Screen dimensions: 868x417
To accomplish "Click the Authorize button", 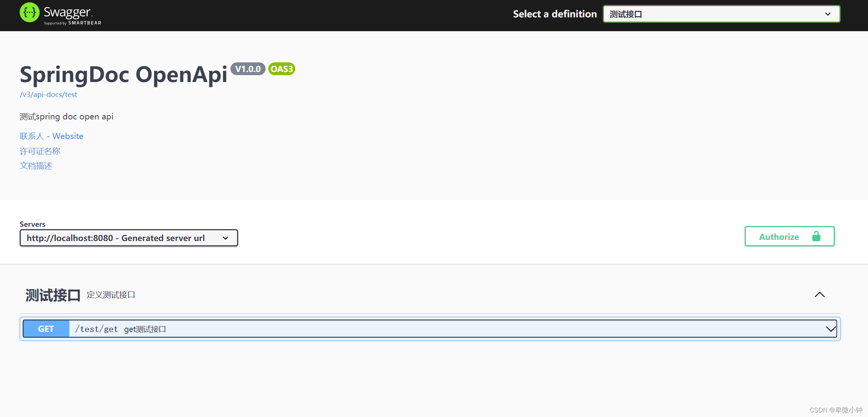I will [x=789, y=236].
